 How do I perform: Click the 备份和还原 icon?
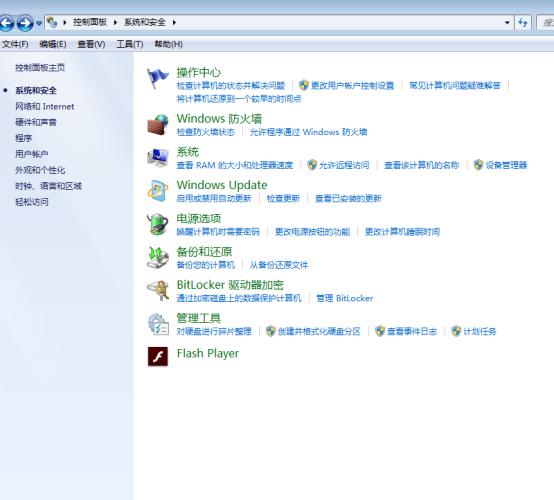(158, 257)
